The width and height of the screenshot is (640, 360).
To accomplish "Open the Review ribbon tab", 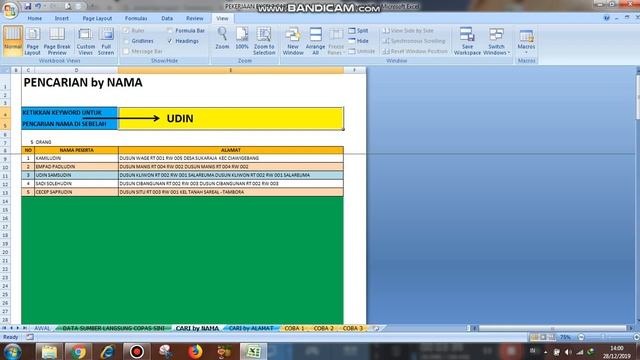I will pyautogui.click(x=195, y=18).
